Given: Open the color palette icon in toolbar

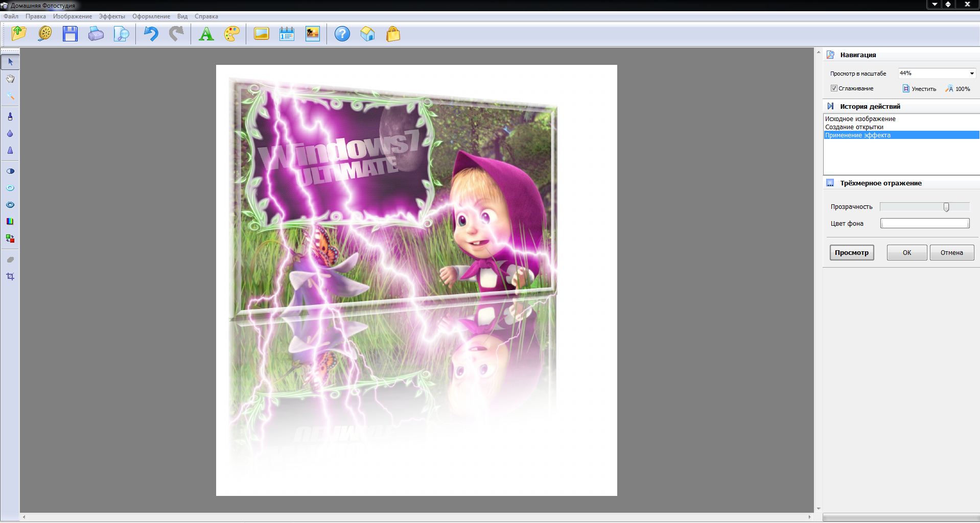Looking at the screenshot, I should pos(232,34).
